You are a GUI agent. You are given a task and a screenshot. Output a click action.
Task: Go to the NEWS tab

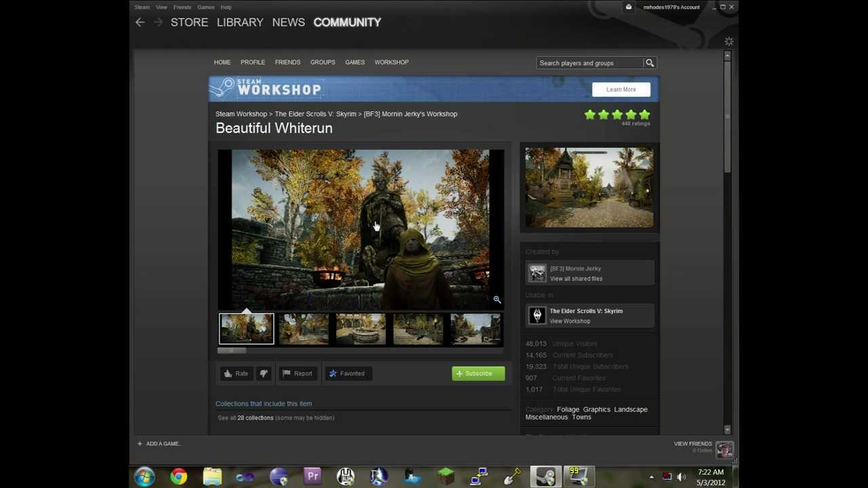coord(288,22)
